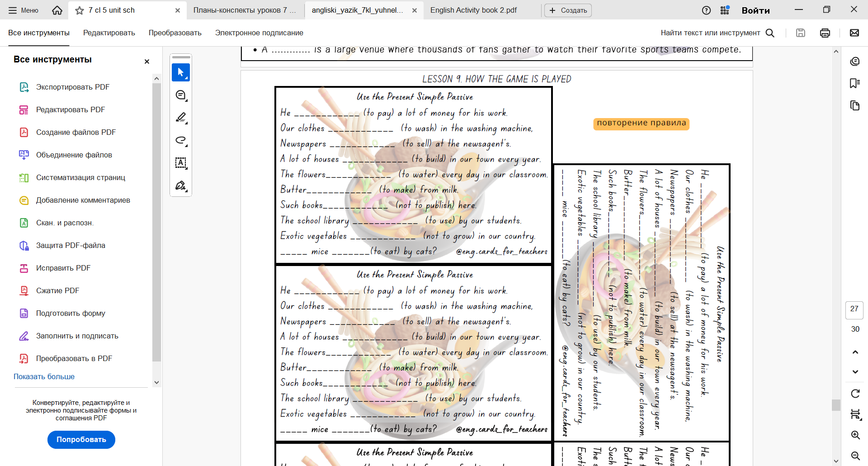Switch to English Activity book 2.pdf tab

[473, 10]
